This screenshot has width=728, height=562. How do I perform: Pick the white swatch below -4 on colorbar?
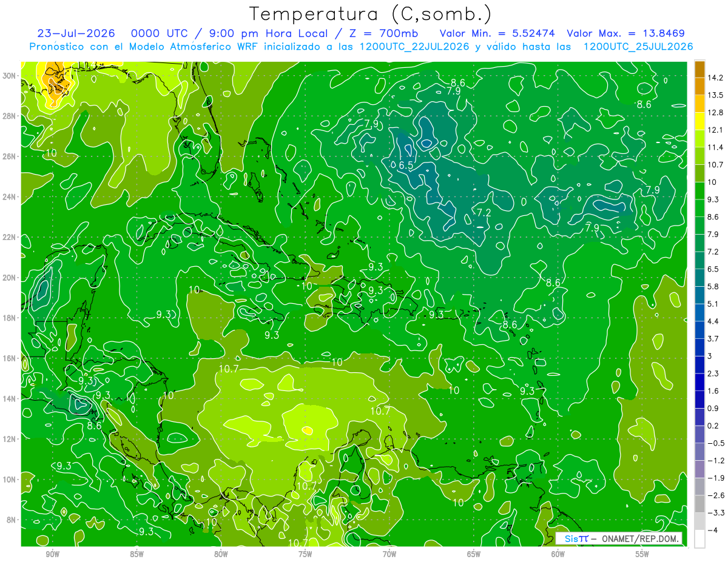699,539
